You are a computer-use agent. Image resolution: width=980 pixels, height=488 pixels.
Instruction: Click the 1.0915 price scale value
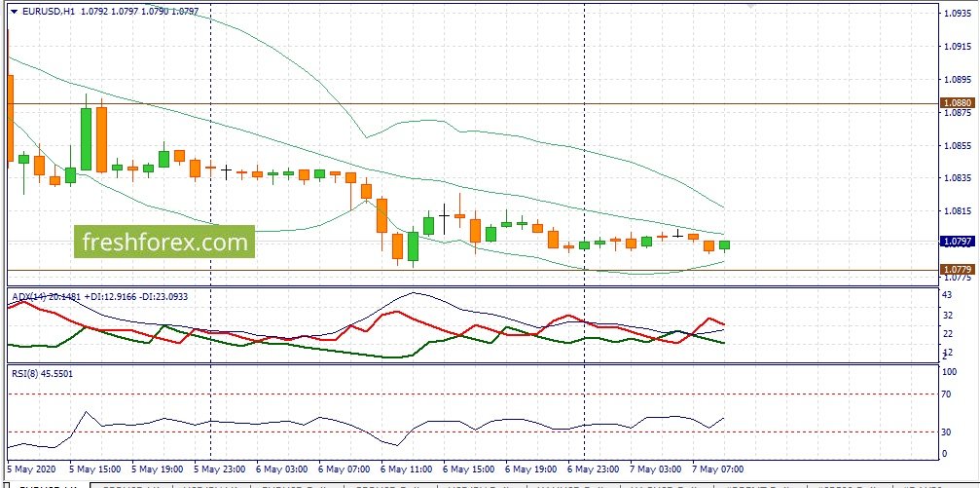coord(959,47)
